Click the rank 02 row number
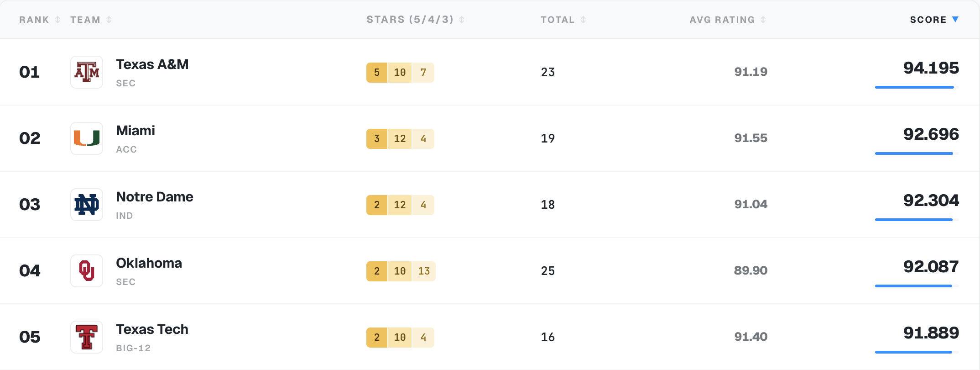 tap(30, 138)
